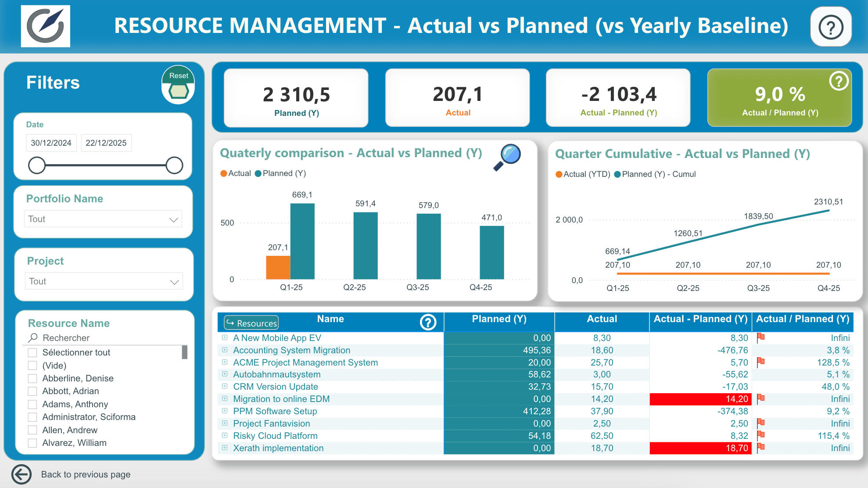Expand the PPM Software Setup row
The height and width of the screenshot is (488, 868).
225,411
